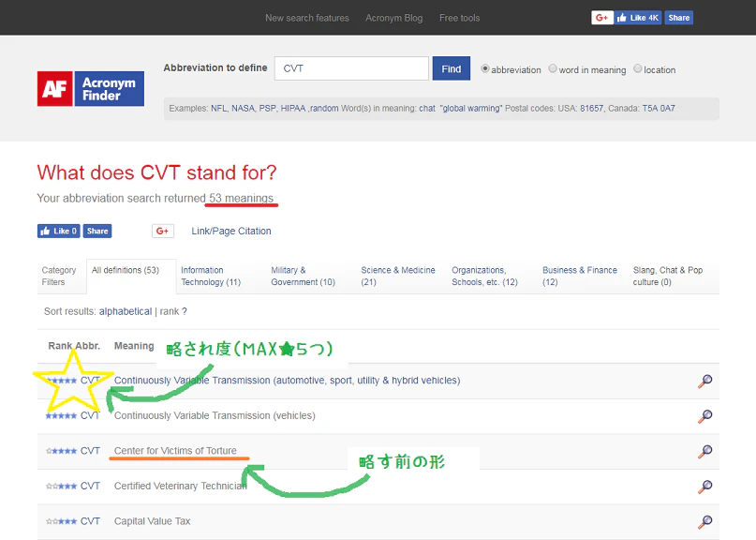This screenshot has height=540, width=756.
Task: Switch to Organizations, Schools, etc. (12) tab
Action: (x=484, y=276)
